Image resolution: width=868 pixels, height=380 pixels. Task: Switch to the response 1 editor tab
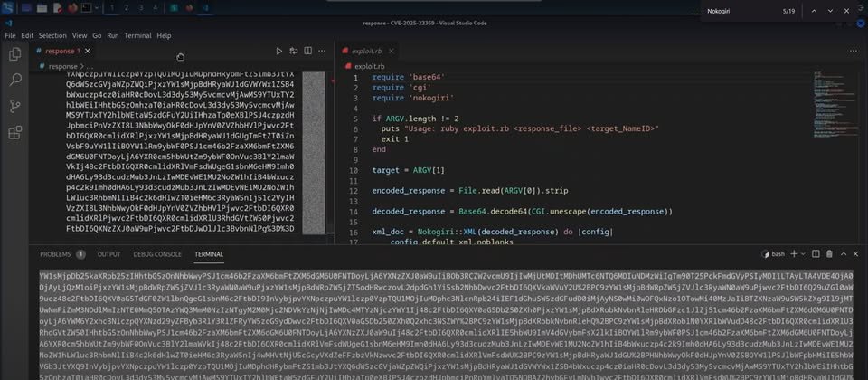pos(62,51)
